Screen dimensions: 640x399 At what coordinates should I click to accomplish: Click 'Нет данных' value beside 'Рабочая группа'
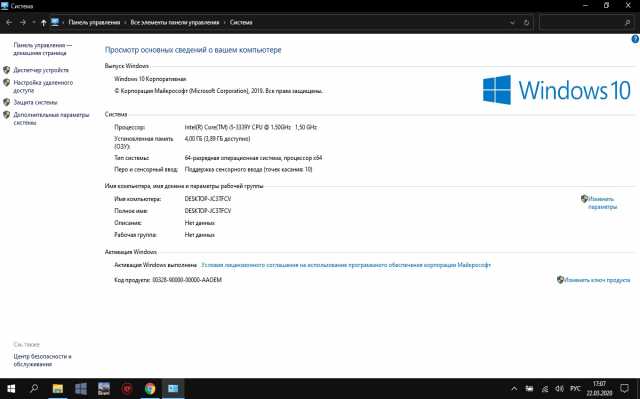[200, 235]
